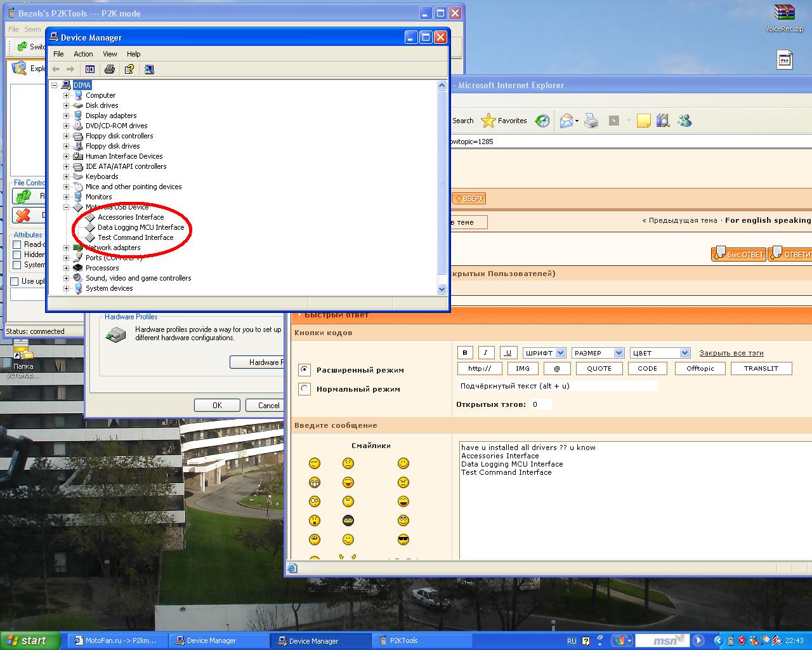Click the first yellow smiley in the Смайлики panel
This screenshot has width=812, height=650.
[315, 463]
